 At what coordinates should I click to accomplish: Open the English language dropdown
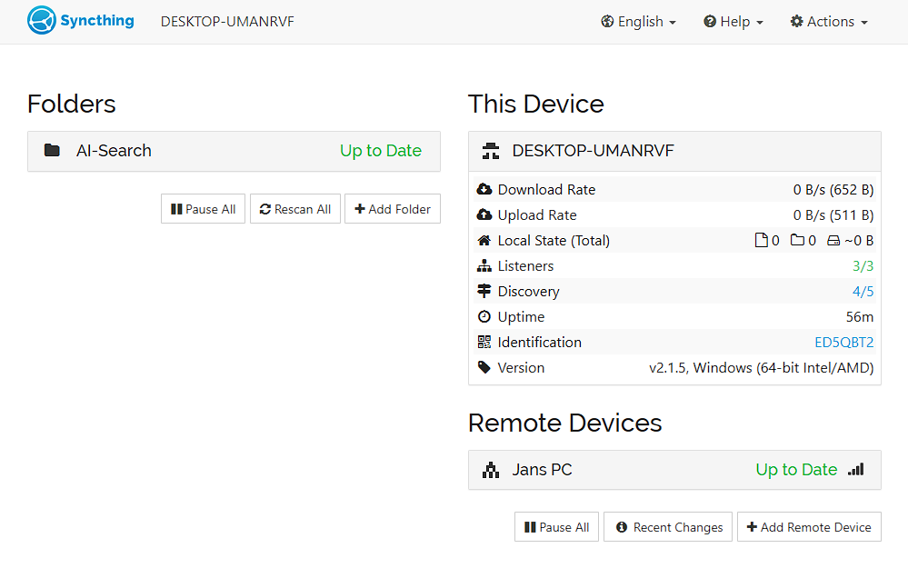[639, 22]
